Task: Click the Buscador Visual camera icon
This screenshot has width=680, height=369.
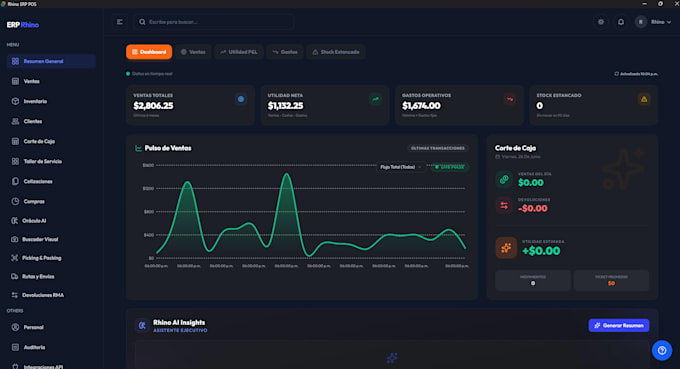Action: 14,239
